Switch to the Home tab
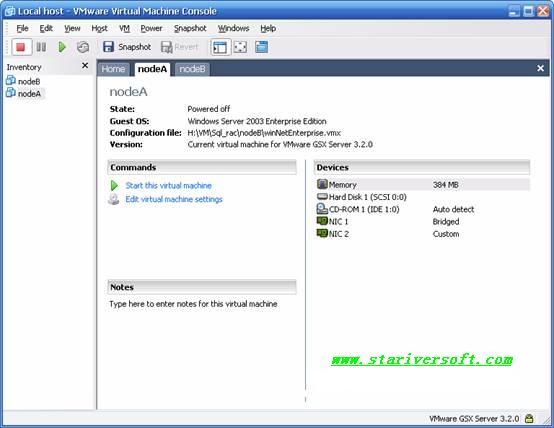Screen dimensions: 554x428 (113, 69)
